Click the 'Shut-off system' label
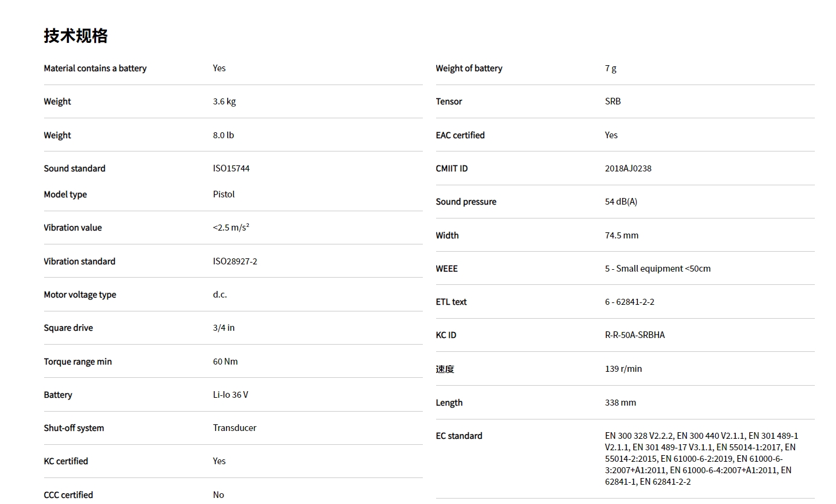The image size is (836, 504). tap(74, 428)
